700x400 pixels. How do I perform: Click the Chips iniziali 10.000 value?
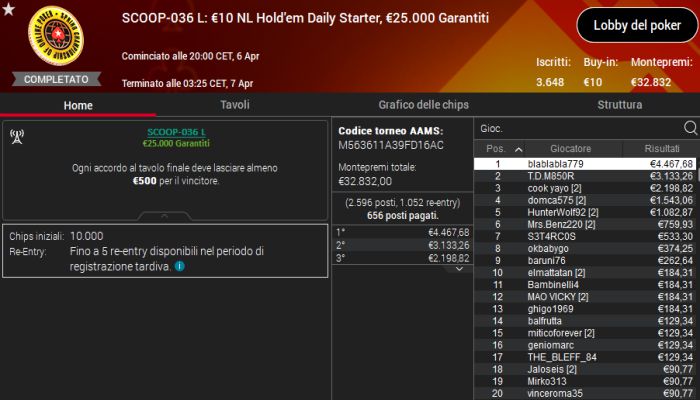(87, 236)
